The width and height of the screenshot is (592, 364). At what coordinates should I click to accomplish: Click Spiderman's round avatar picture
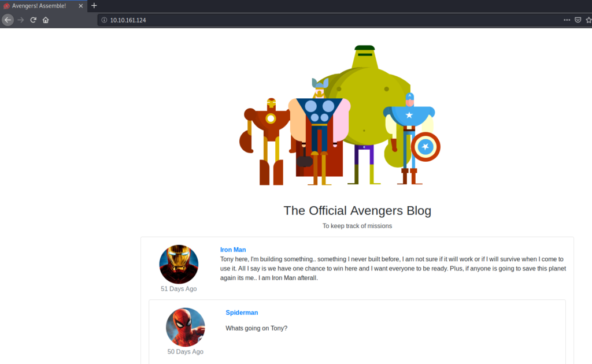185,327
